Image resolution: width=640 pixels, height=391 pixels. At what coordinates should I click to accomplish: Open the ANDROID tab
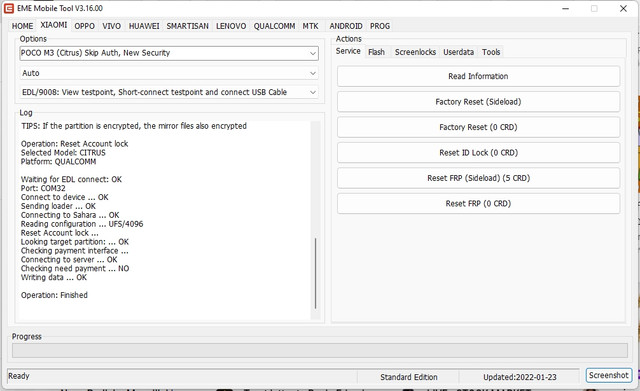click(x=346, y=26)
